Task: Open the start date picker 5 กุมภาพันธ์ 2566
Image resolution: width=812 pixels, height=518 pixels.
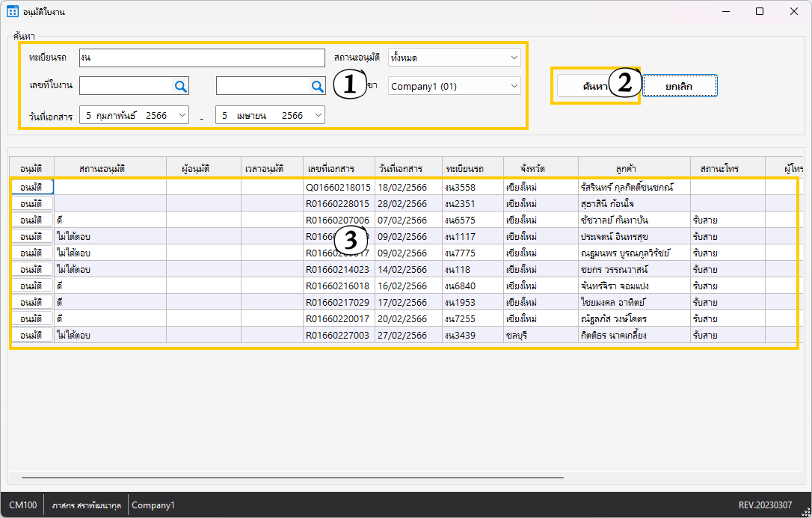Action: (x=182, y=115)
